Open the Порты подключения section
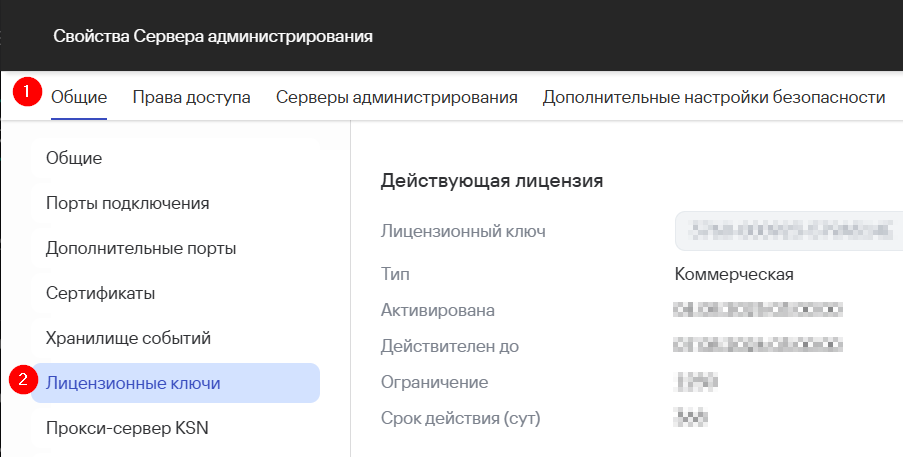 (x=127, y=203)
